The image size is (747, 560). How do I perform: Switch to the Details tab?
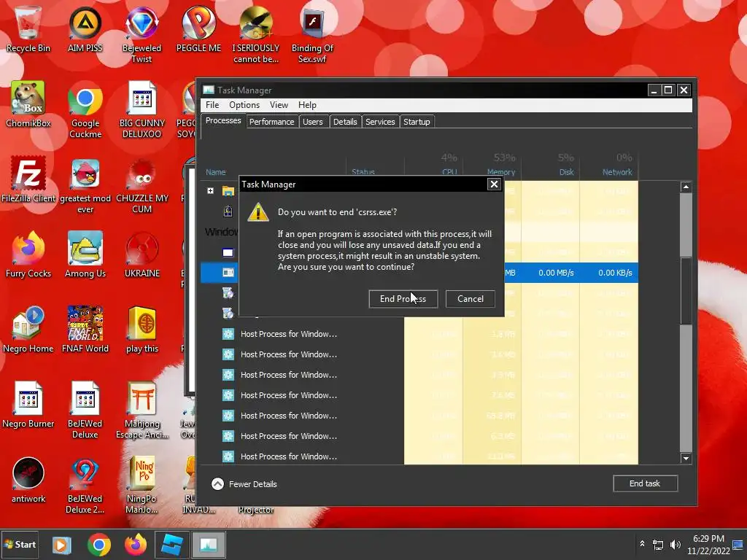(x=345, y=122)
